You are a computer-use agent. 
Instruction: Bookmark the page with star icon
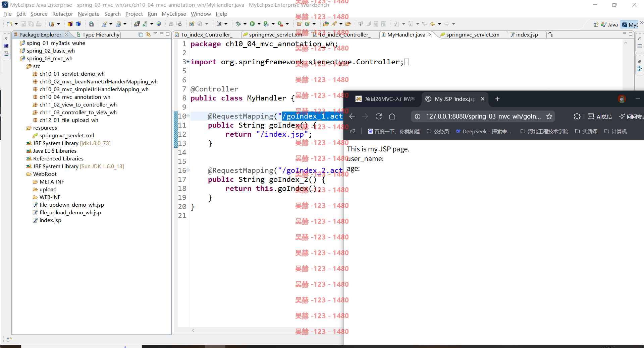[549, 116]
